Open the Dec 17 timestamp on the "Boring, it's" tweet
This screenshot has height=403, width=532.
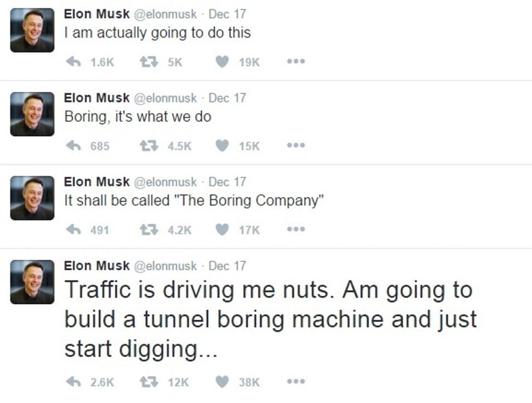[227, 98]
